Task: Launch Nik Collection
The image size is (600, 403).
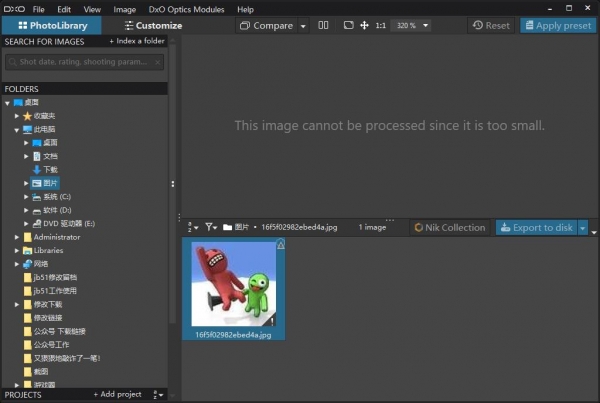Action: [450, 228]
